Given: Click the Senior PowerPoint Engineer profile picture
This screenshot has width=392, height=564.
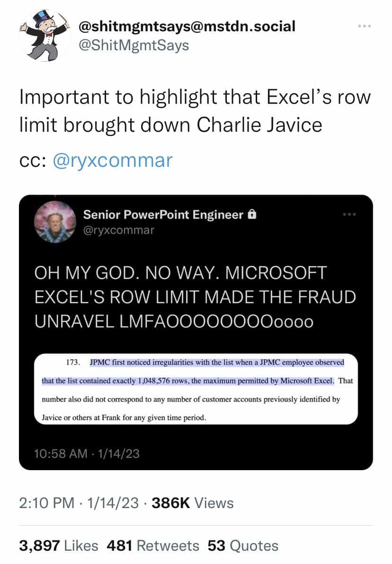Looking at the screenshot, I should (x=55, y=221).
